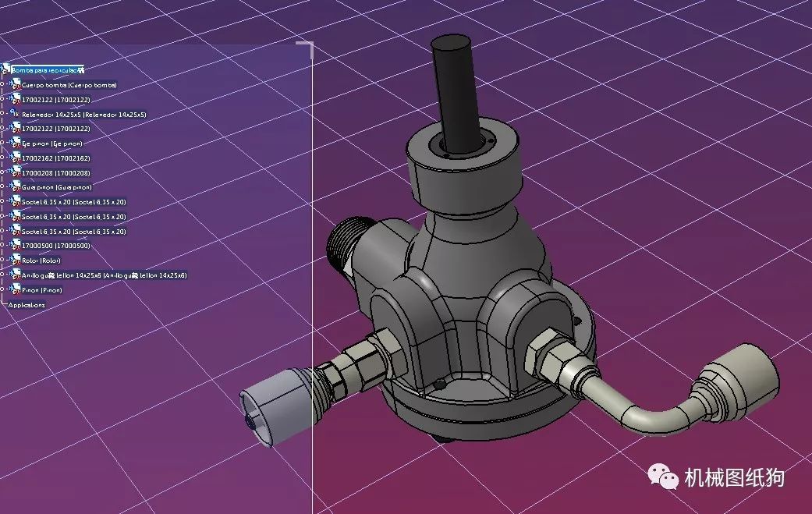Select the Applications node in tree
The image size is (812, 514).
pyautogui.click(x=27, y=305)
